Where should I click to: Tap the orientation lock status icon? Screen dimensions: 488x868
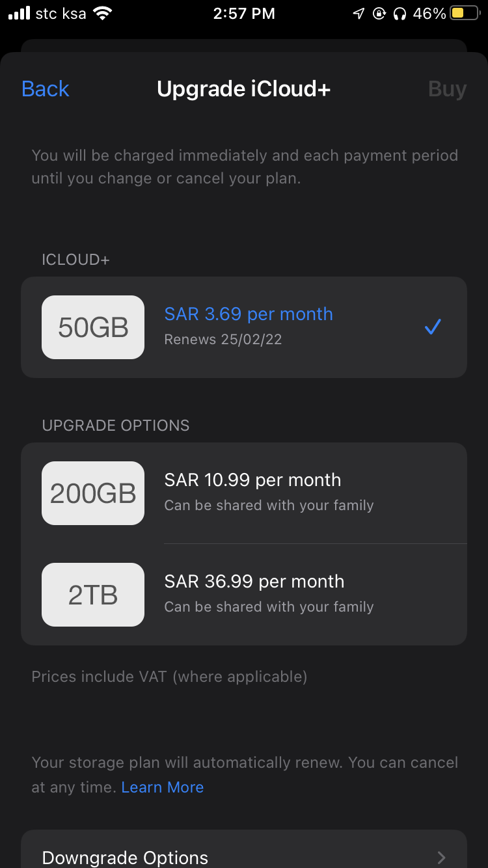point(379,14)
